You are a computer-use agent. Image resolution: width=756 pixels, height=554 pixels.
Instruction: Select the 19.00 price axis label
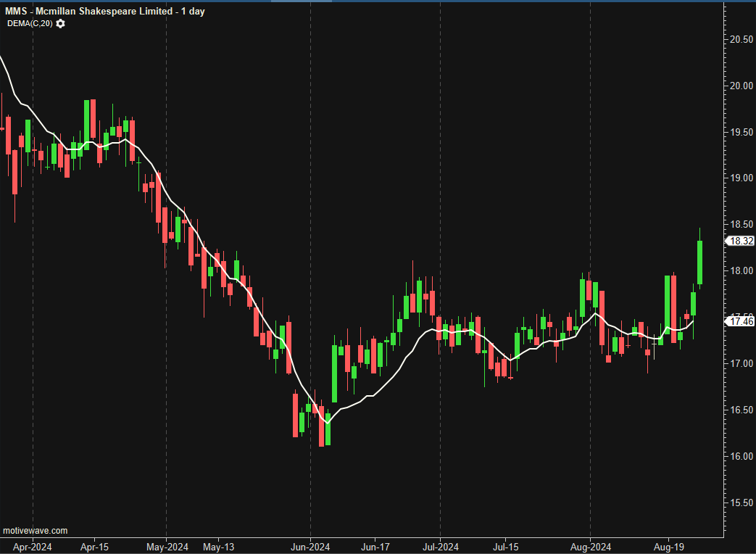[x=740, y=178]
